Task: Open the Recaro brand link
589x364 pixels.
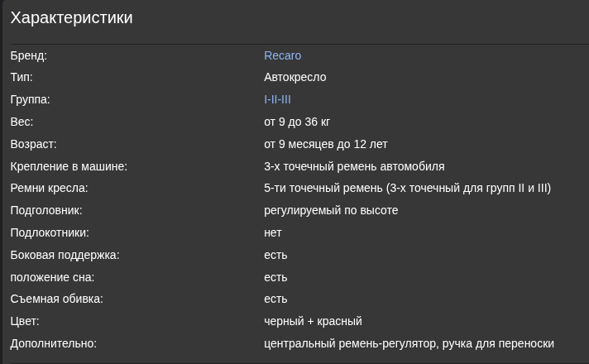Action: [x=282, y=55]
